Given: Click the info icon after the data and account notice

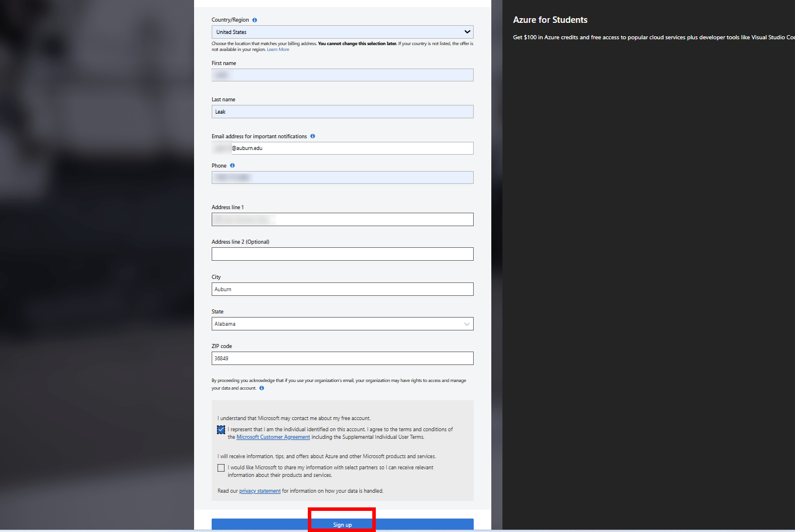Looking at the screenshot, I should pyautogui.click(x=261, y=388).
